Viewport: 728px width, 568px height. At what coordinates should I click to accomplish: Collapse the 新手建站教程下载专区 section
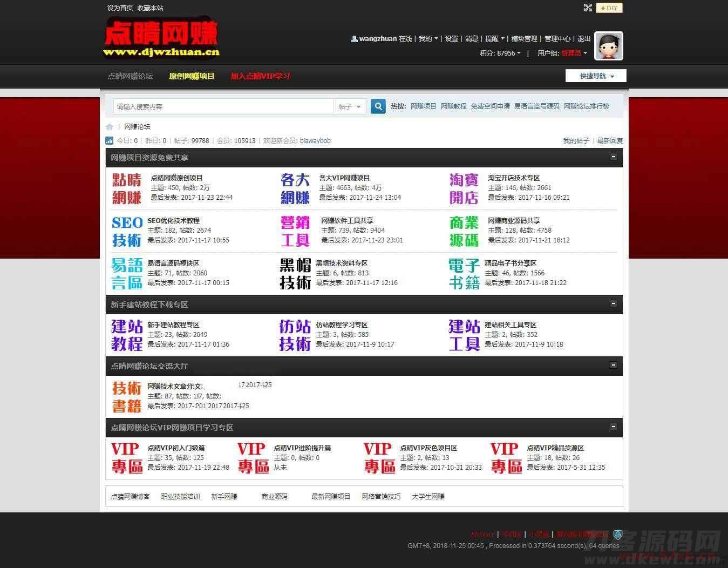[614, 304]
